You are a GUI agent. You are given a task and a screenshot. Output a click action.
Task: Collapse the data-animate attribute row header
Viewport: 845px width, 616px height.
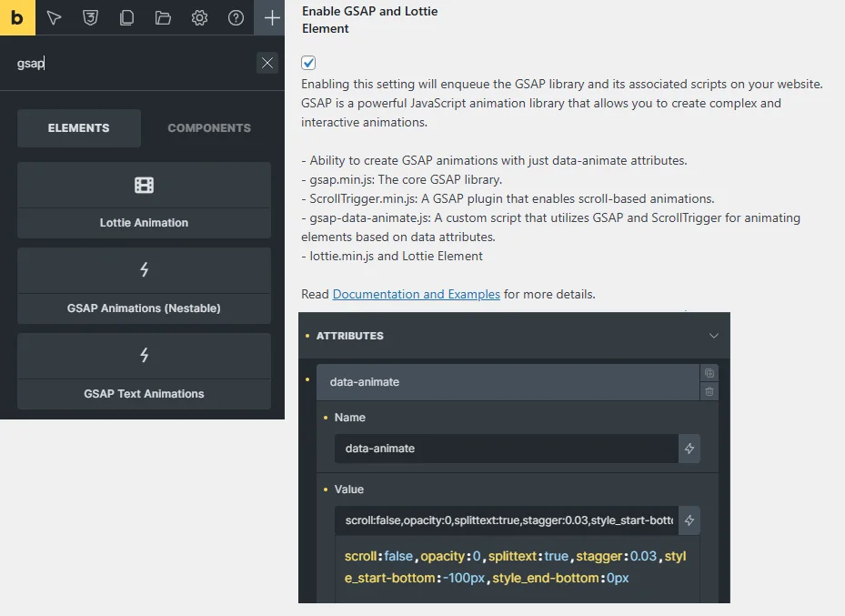click(506, 382)
